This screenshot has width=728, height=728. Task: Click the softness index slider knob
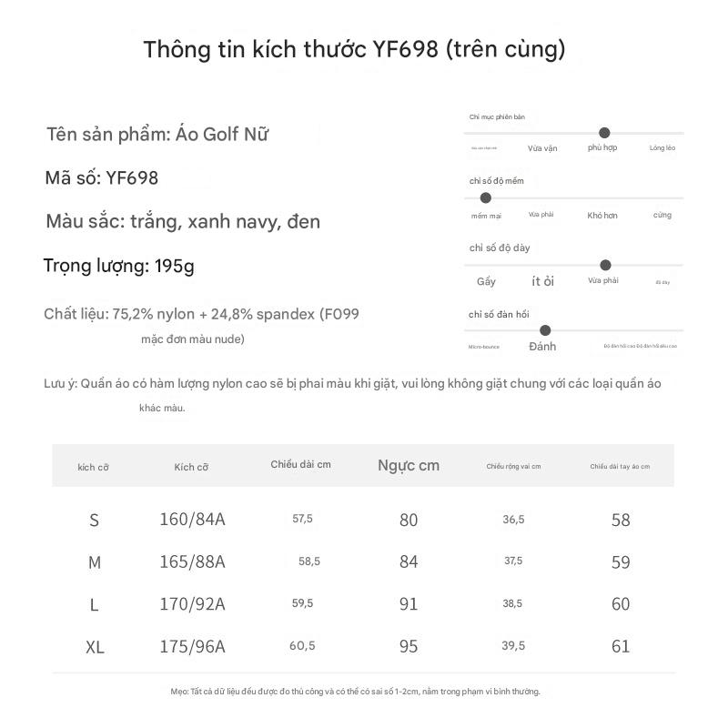click(x=486, y=197)
